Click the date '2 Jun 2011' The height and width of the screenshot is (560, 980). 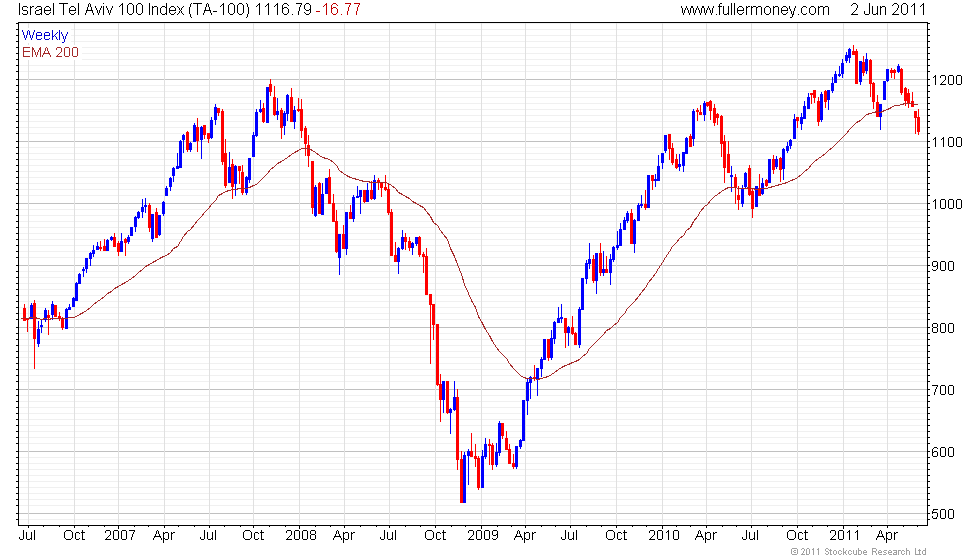tap(888, 9)
